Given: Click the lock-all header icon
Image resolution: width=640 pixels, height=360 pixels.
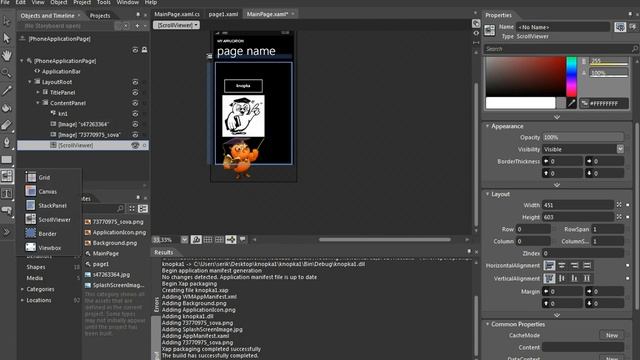Looking at the screenshot, I should (144, 50).
